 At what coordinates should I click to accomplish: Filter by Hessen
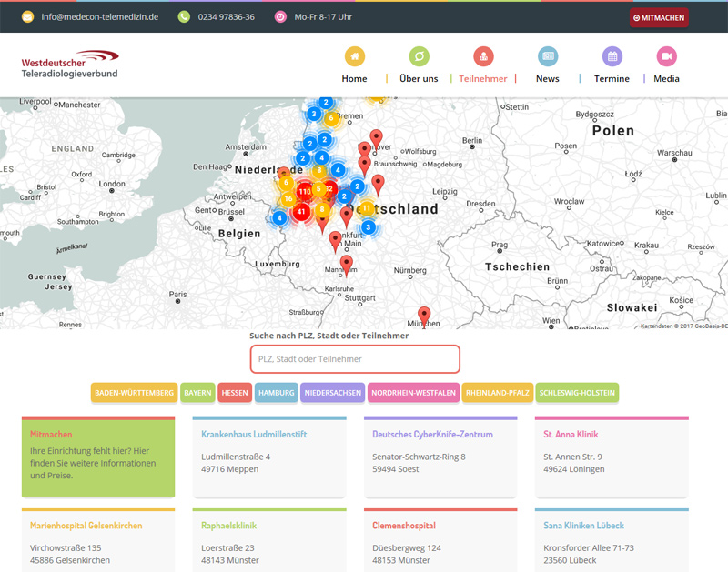[x=235, y=393]
